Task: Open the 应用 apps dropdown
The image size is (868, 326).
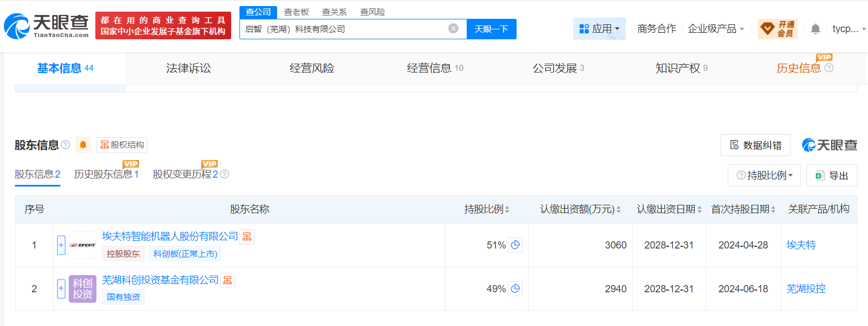Action: 599,29
